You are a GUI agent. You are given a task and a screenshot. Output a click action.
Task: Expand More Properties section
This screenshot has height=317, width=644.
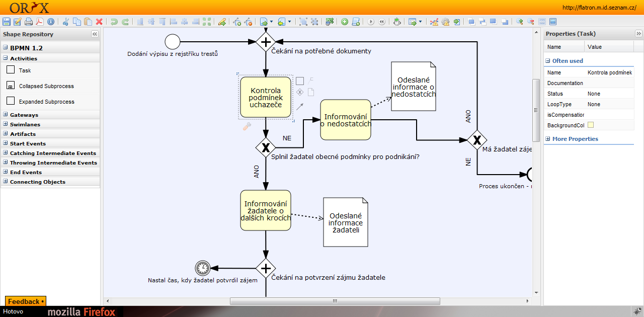(548, 139)
